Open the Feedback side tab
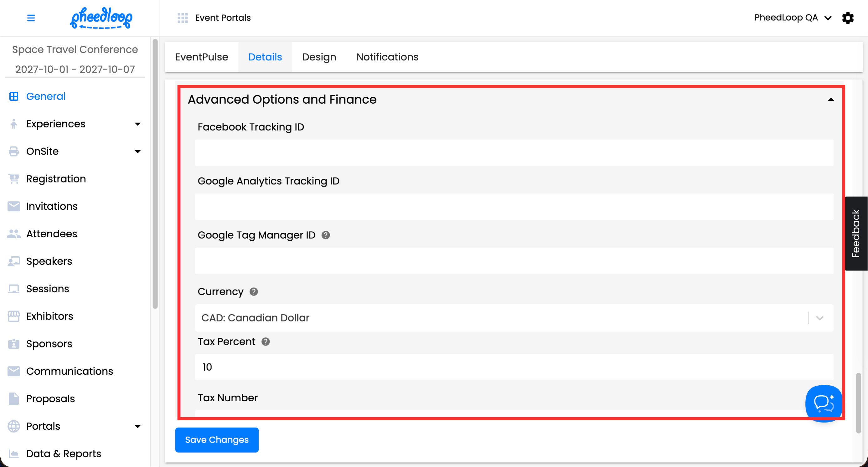Viewport: 868px width, 467px height. coord(856,233)
